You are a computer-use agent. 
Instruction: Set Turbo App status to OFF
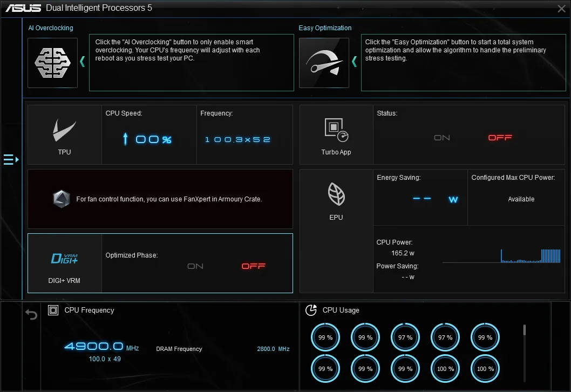tap(500, 138)
